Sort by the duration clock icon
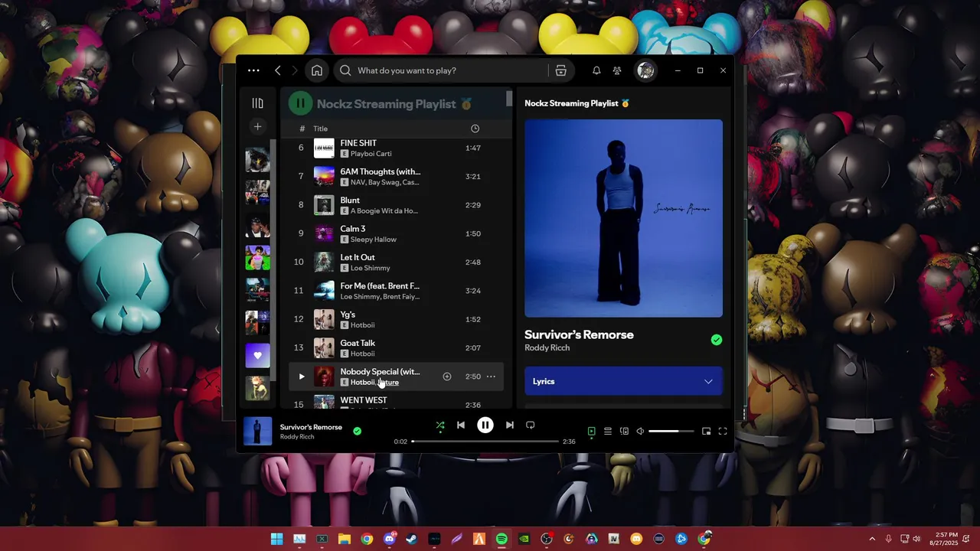 click(x=475, y=129)
